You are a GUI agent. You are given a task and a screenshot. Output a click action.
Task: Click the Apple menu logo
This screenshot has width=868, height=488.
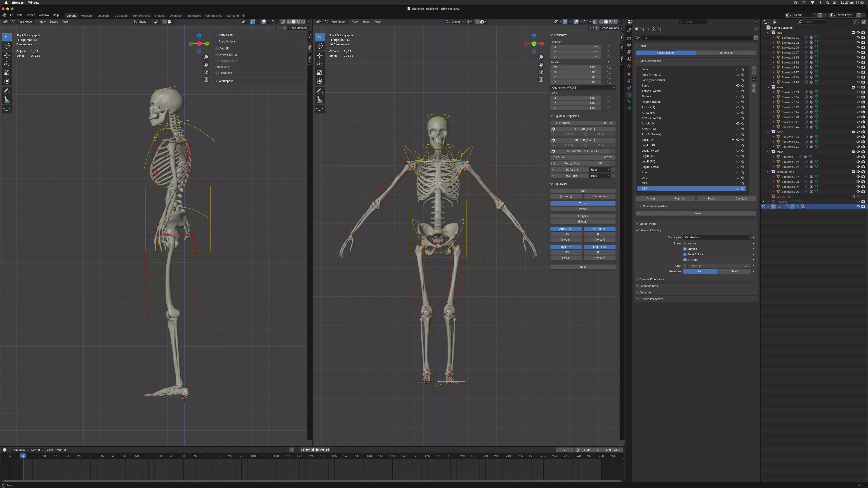pyautogui.click(x=6, y=3)
